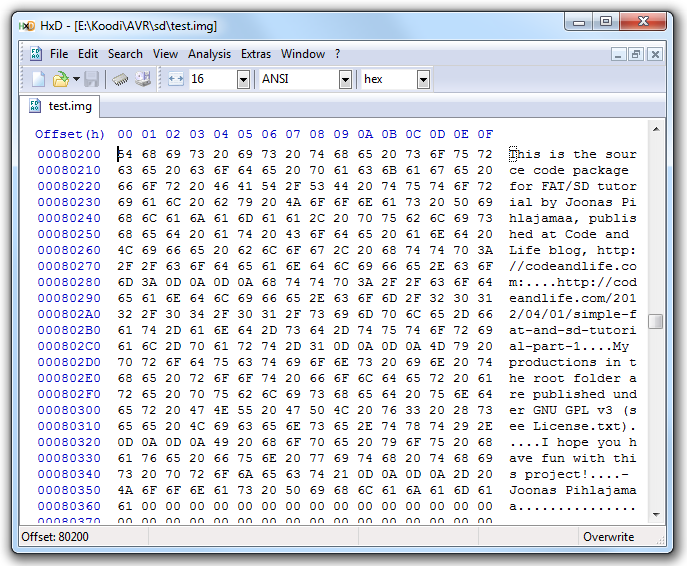Click decoded text 'This is the sour'
The image size is (687, 566).
click(573, 154)
